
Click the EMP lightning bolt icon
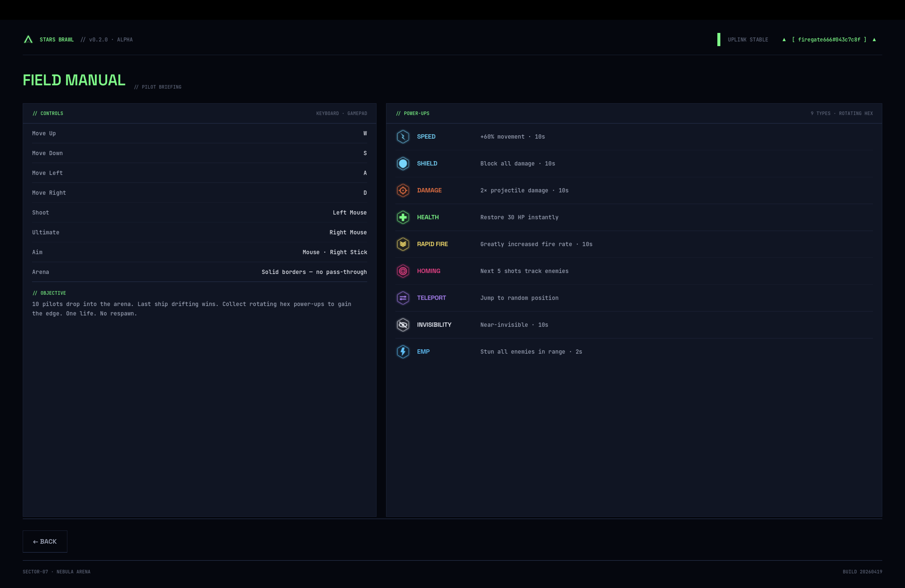403,352
